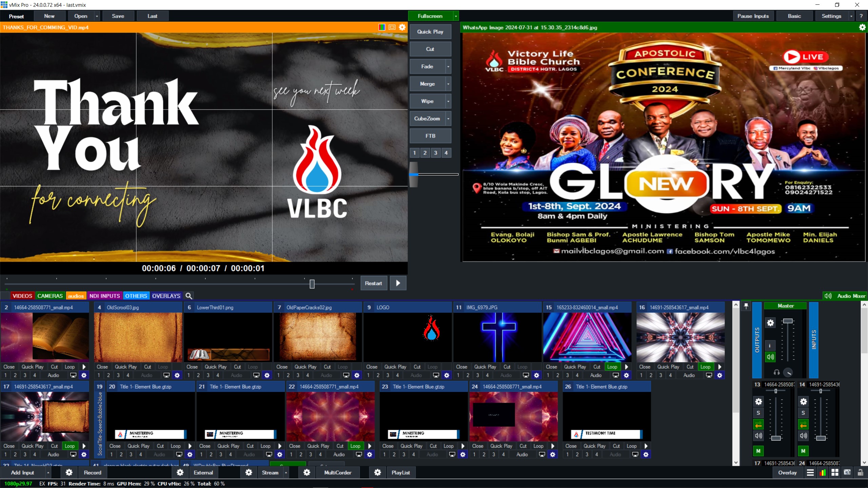Screen dimensions: 868x488
Task: Open Master audio settings gear
Action: click(770, 323)
